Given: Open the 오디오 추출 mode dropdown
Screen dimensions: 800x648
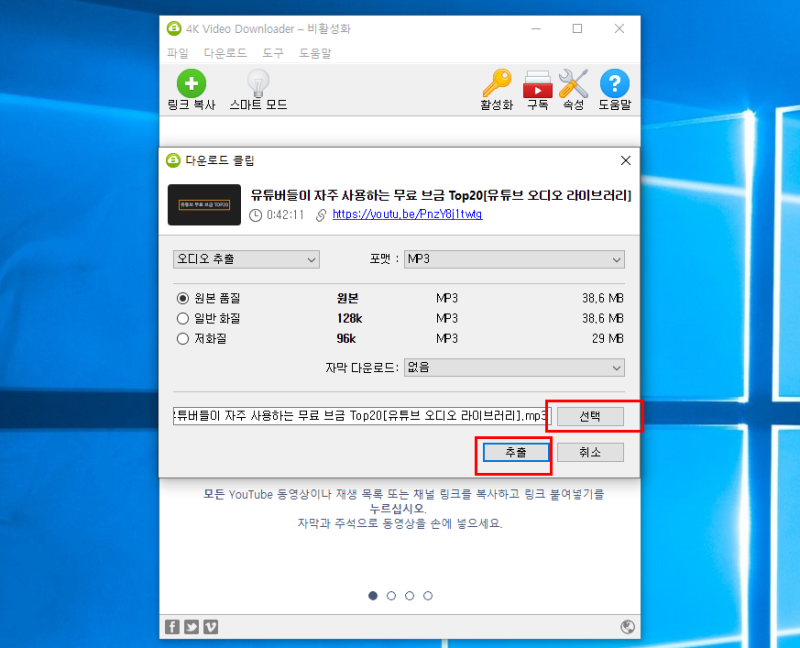Looking at the screenshot, I should point(246,259).
